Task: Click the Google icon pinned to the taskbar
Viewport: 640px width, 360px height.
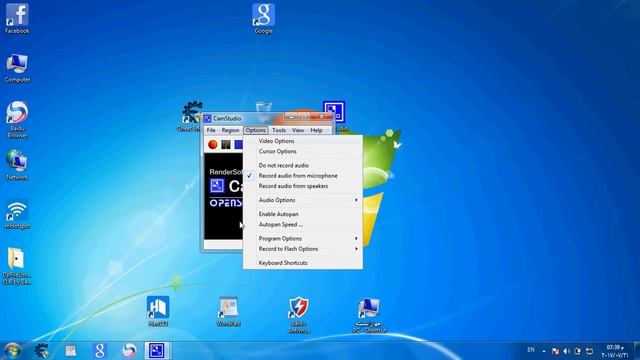Action: point(100,351)
